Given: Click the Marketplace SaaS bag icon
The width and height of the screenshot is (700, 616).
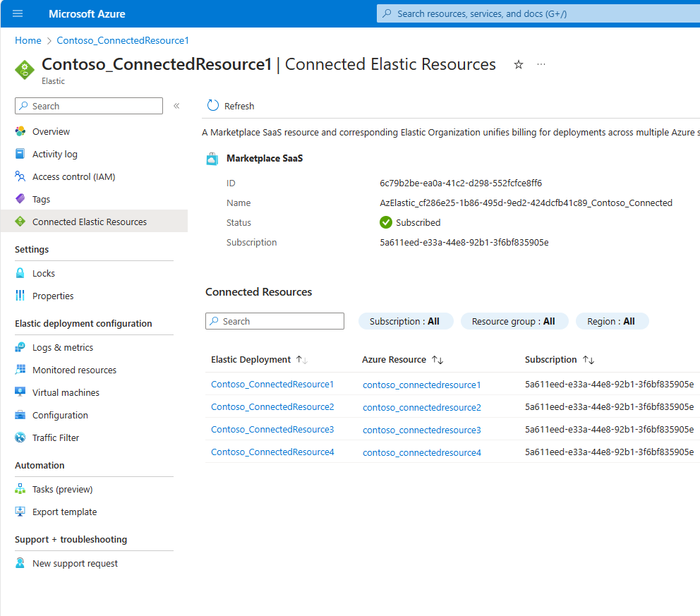Looking at the screenshot, I should coord(212,159).
